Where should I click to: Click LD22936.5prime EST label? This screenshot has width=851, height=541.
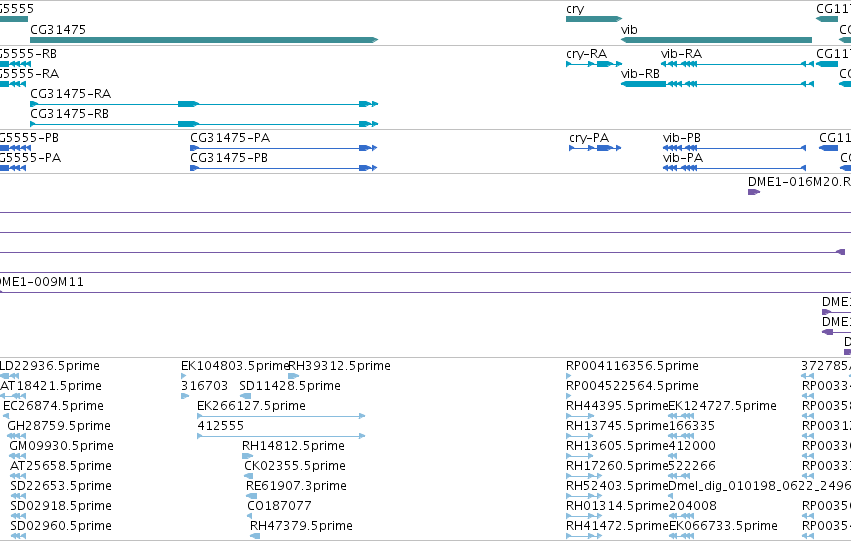click(50, 366)
